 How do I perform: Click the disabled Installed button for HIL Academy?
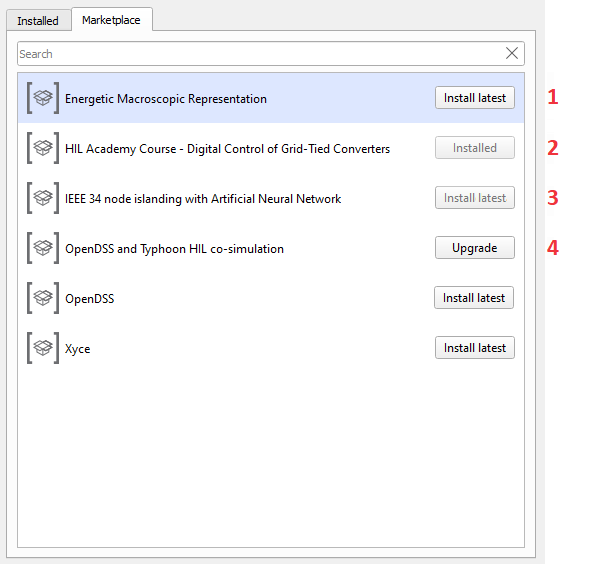[475, 148]
